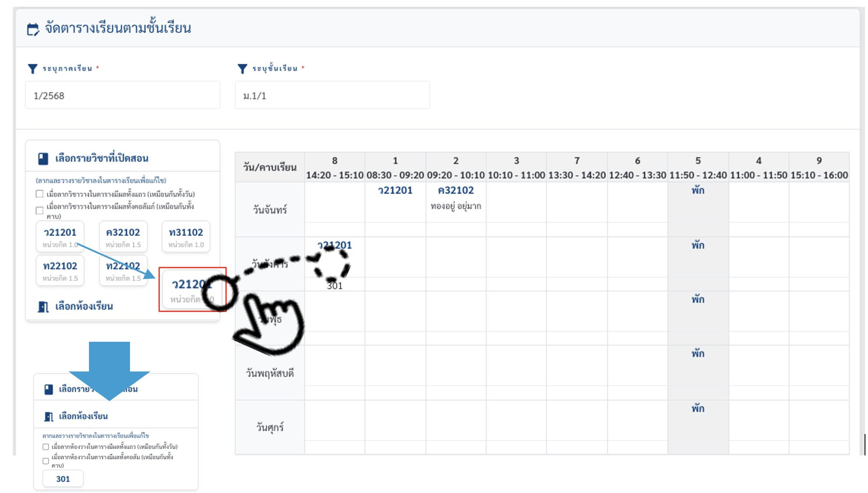This screenshot has height=493, width=868.
Task: Select subject card ค32102
Action: [123, 237]
